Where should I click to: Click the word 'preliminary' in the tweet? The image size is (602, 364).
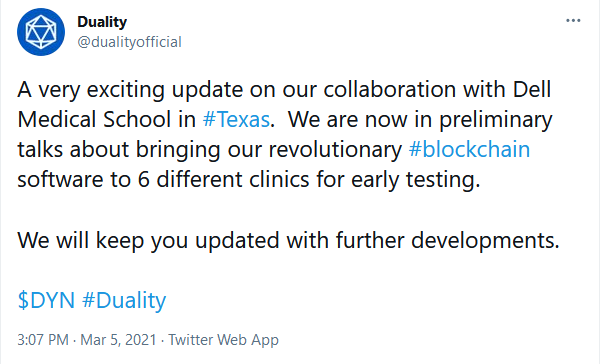point(496,120)
